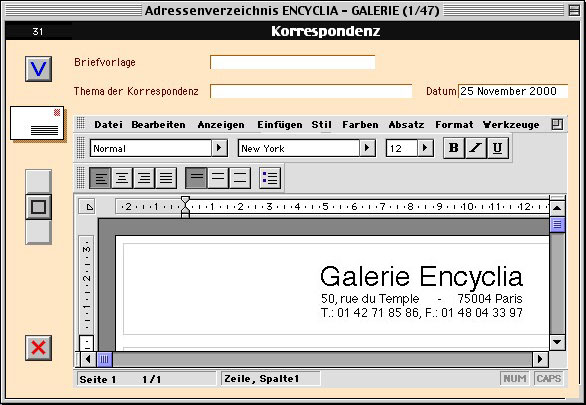This screenshot has width=586, height=405.
Task: Click the font size 12 field
Action: (x=402, y=148)
